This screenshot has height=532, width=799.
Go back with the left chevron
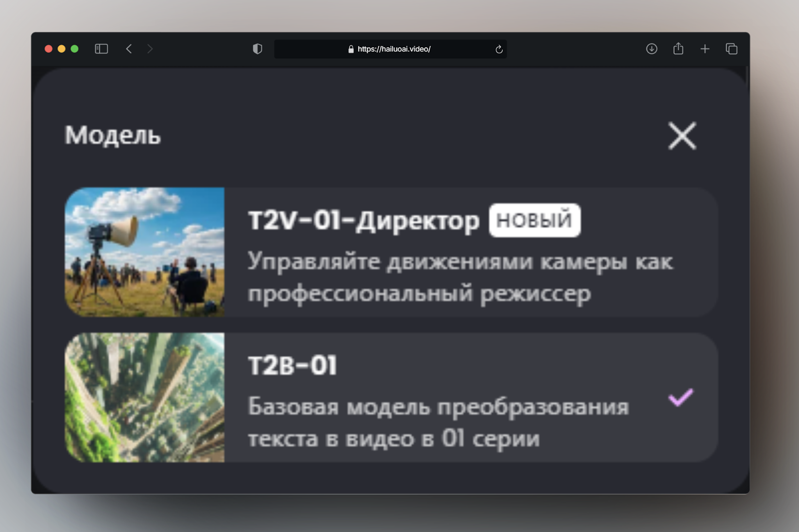(129, 49)
